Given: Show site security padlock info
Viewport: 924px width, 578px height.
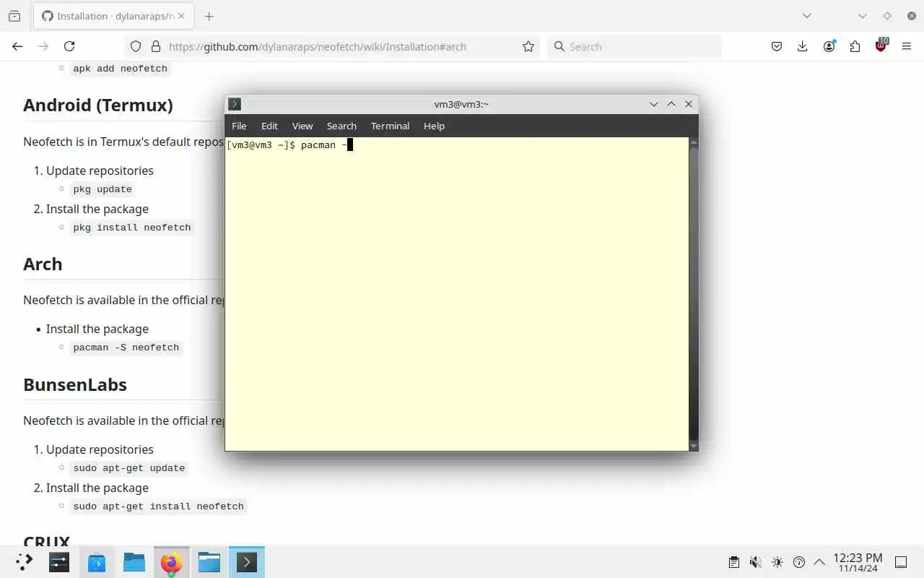Looking at the screenshot, I should [155, 46].
